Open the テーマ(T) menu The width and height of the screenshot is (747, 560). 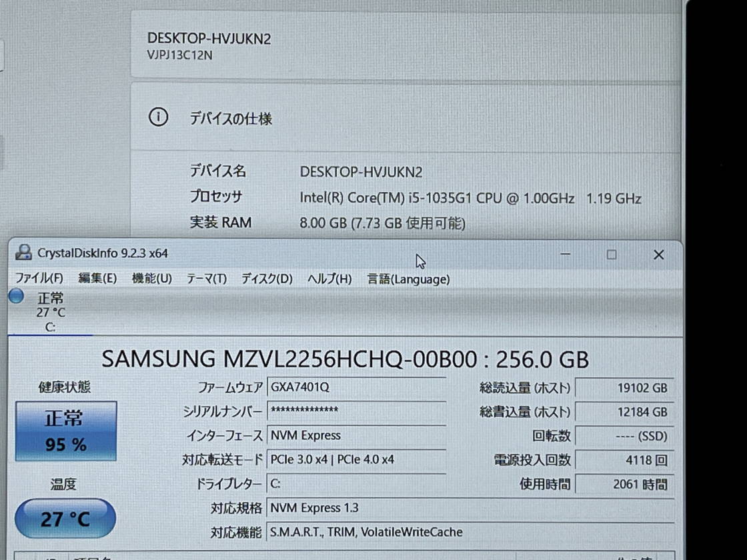click(x=206, y=279)
